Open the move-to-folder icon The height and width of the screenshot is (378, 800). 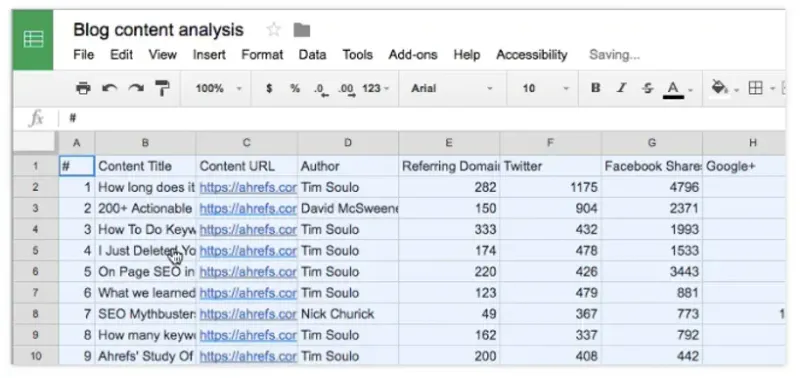[302, 30]
